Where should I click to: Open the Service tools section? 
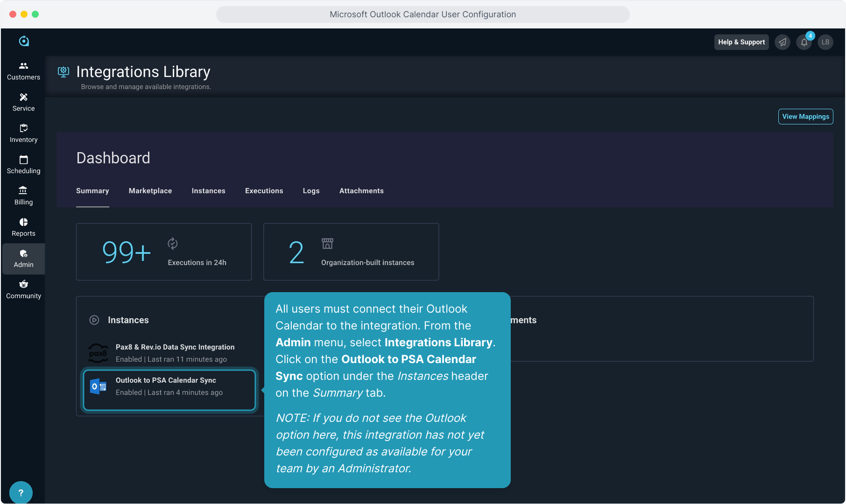(23, 102)
